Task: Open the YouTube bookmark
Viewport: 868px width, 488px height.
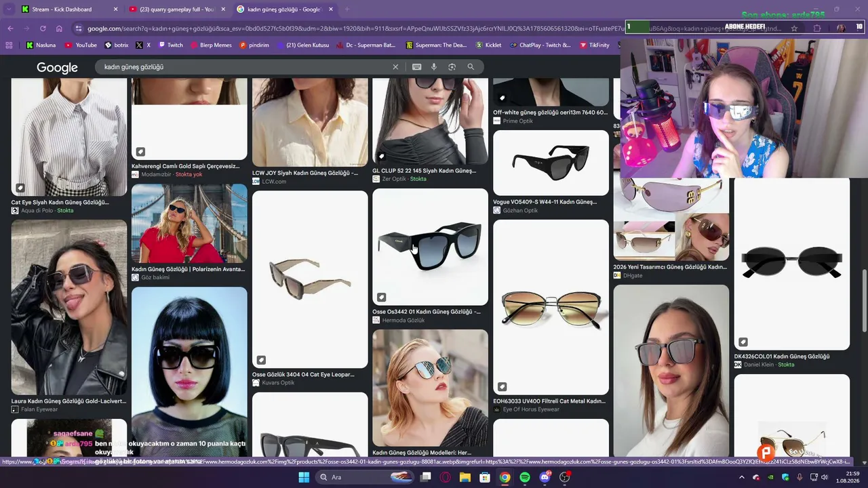Action: 81,45
